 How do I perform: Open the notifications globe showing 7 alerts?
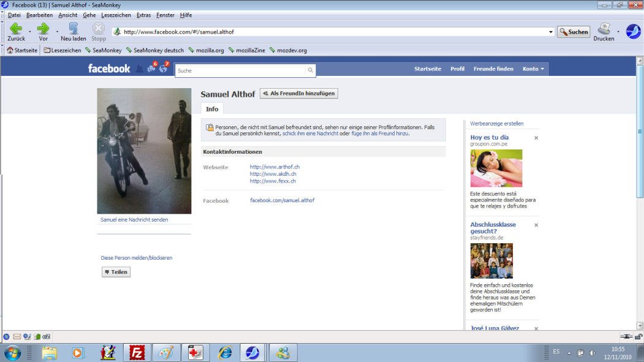(162, 69)
